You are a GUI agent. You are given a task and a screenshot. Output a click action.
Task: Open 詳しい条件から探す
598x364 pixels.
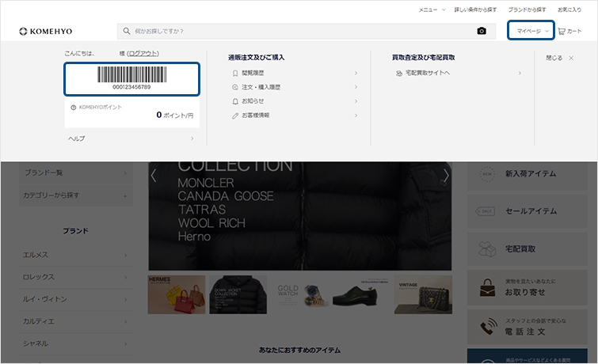(x=475, y=10)
